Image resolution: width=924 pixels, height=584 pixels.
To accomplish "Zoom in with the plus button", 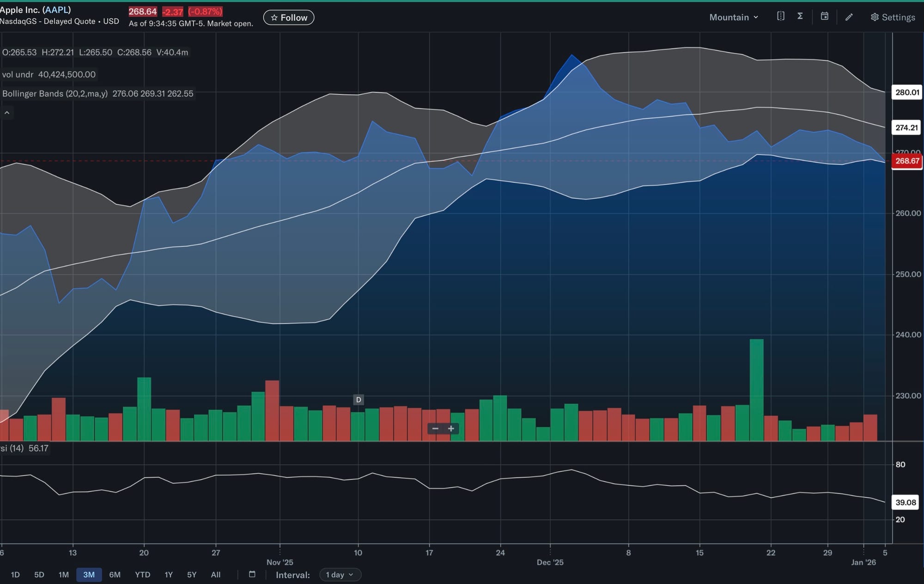I will (x=451, y=429).
